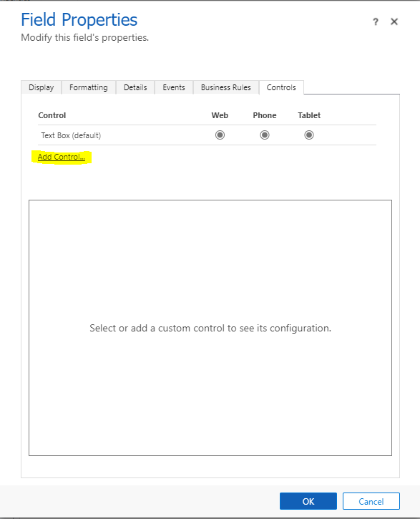This screenshot has width=420, height=519.
Task: Select the Controls tab
Action: 281,87
